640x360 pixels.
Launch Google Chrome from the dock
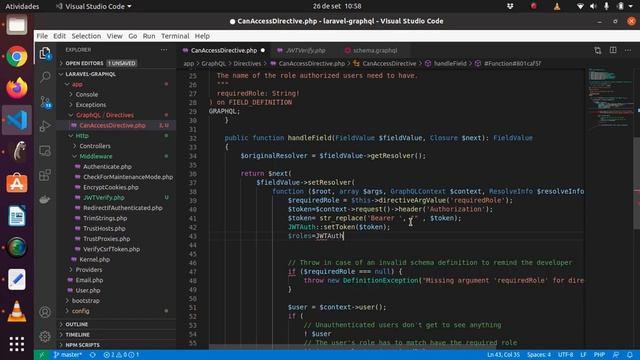coord(17,56)
